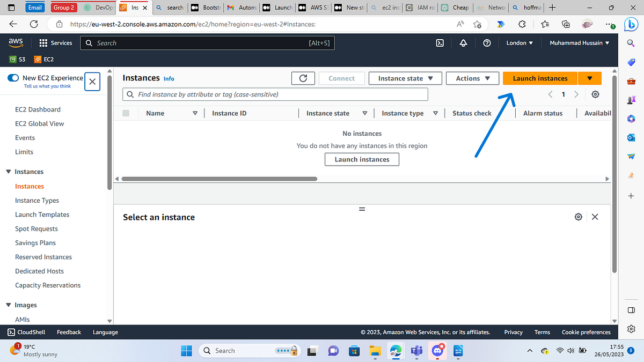Click the Tell us what you think link
The height and width of the screenshot is (362, 644).
coord(47,86)
